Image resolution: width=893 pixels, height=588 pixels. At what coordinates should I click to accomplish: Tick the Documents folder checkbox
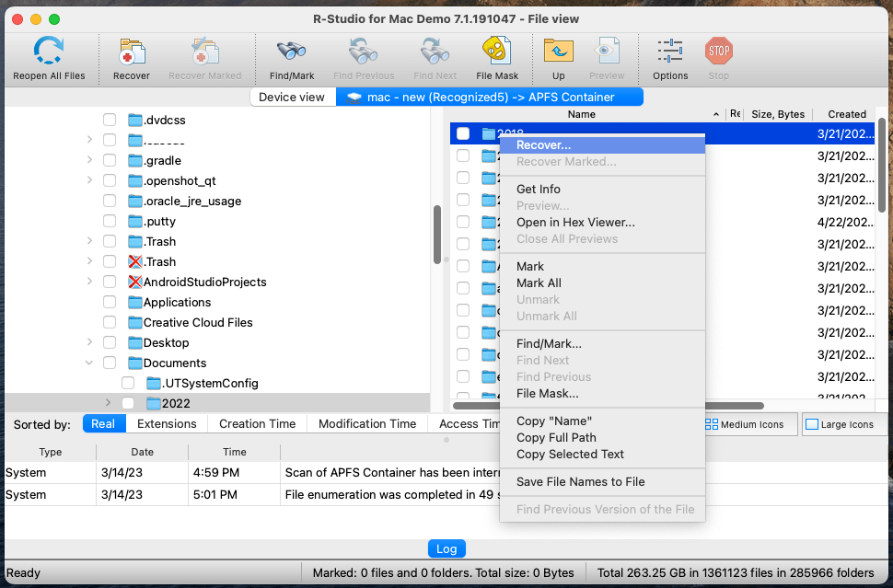coord(110,363)
